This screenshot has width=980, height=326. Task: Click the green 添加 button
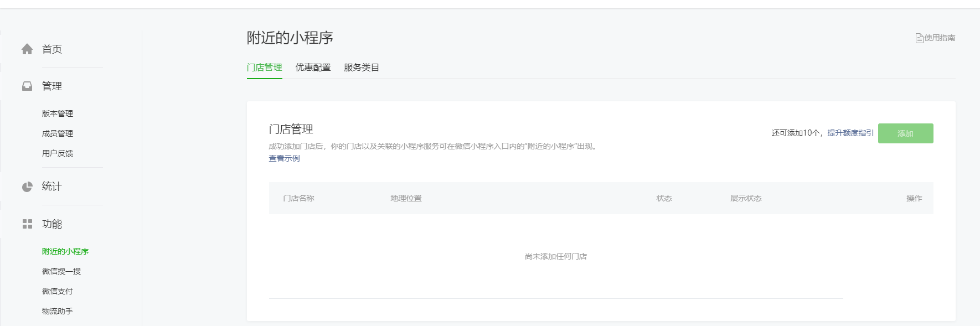tap(906, 133)
